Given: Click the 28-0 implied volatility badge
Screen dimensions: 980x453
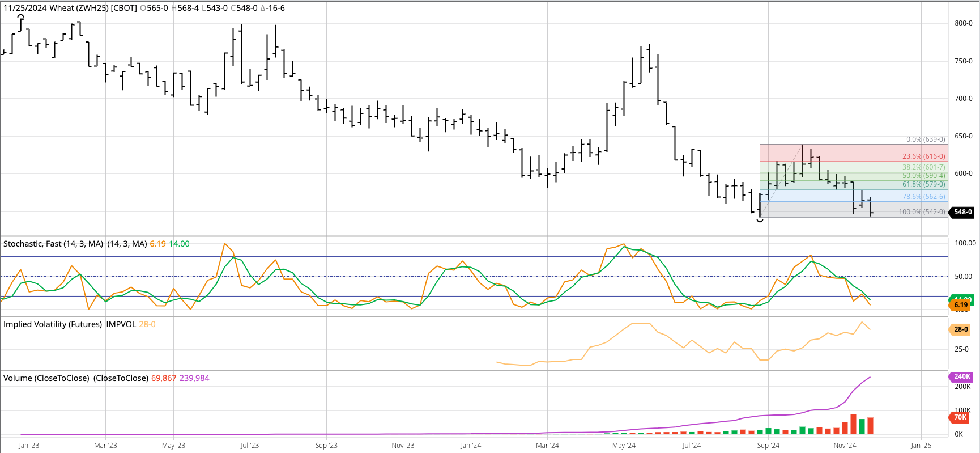Looking at the screenshot, I should click(x=961, y=329).
